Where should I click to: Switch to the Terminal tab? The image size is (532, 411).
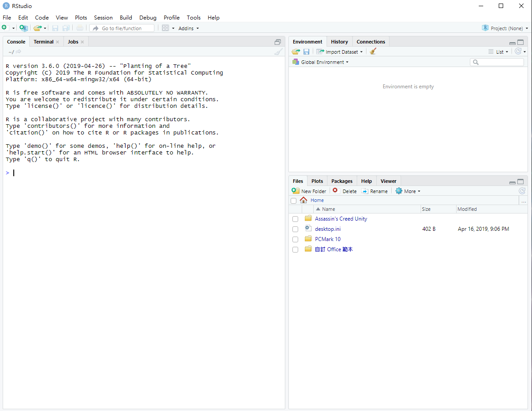point(43,42)
